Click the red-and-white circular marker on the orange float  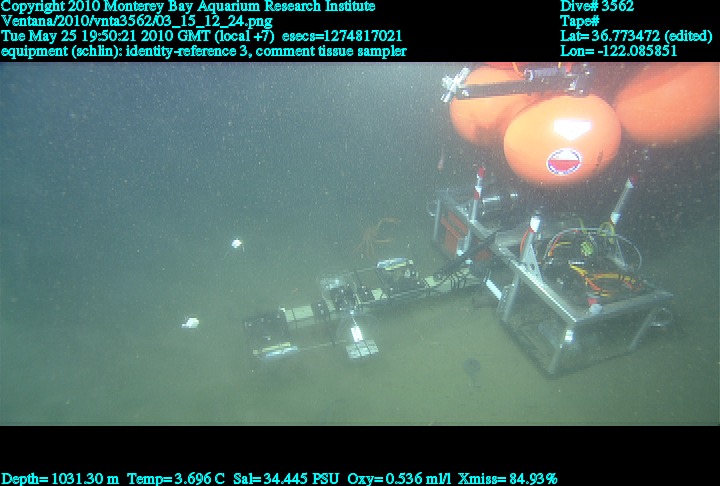pyautogui.click(x=564, y=161)
